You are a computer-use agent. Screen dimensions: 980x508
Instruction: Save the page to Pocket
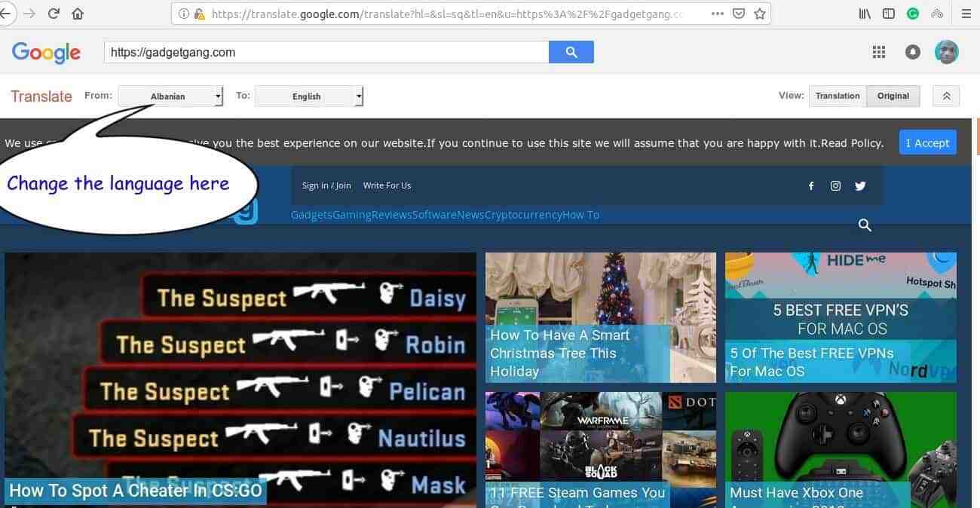pyautogui.click(x=739, y=14)
